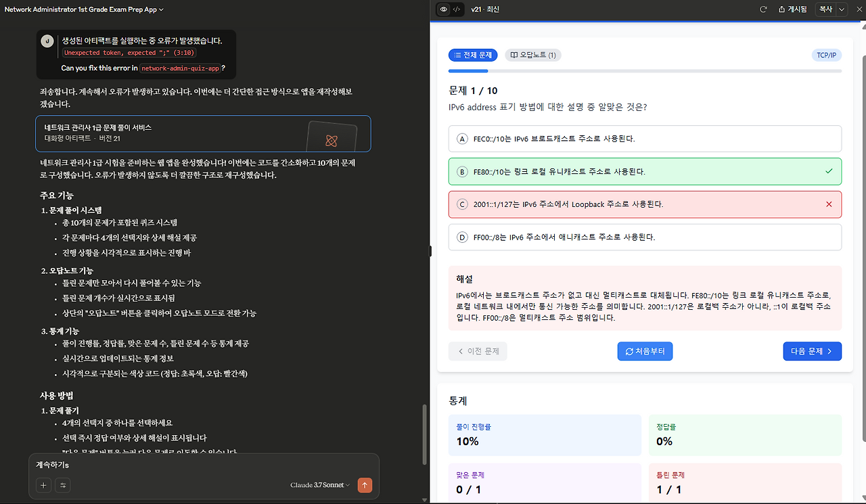
Task: Focus the message input containing 계속하기s
Action: [203, 465]
